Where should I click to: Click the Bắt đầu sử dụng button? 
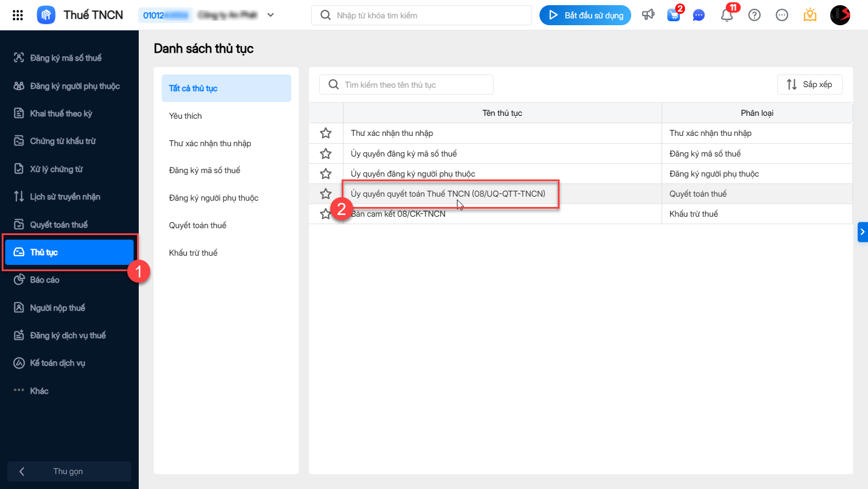[585, 15]
